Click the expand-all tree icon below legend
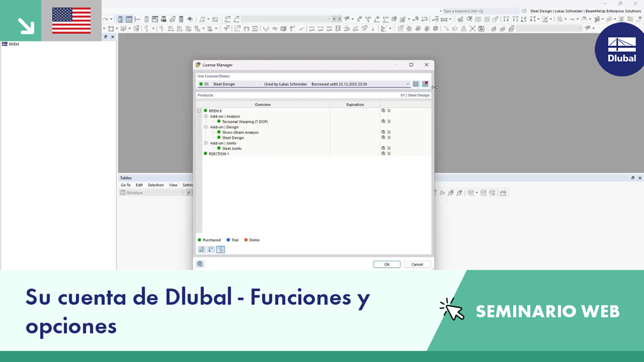Screen dimensions: 644x362 (x=202, y=250)
